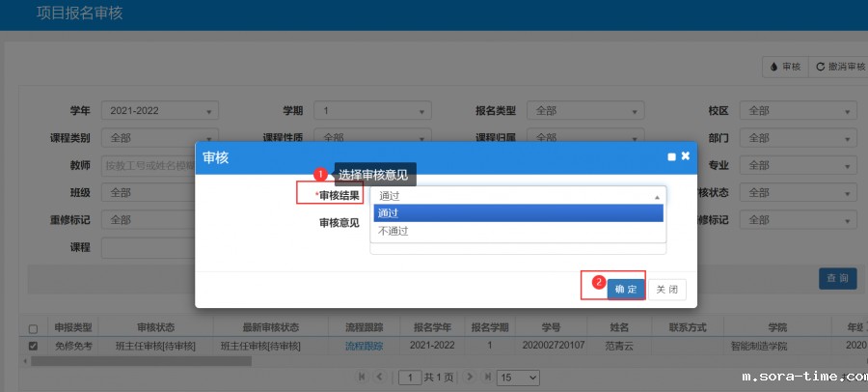Open the 学年 2021-2022 dropdown
868x392 pixels.
tap(160, 111)
